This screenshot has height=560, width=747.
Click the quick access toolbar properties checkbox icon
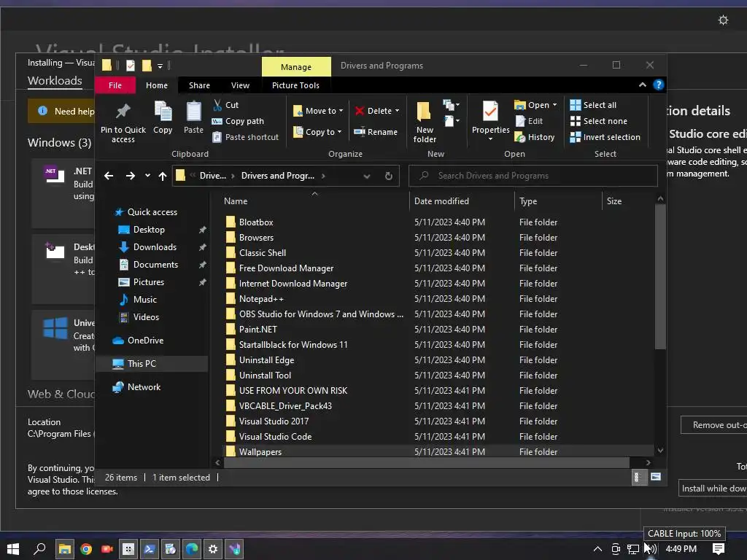[x=130, y=66]
